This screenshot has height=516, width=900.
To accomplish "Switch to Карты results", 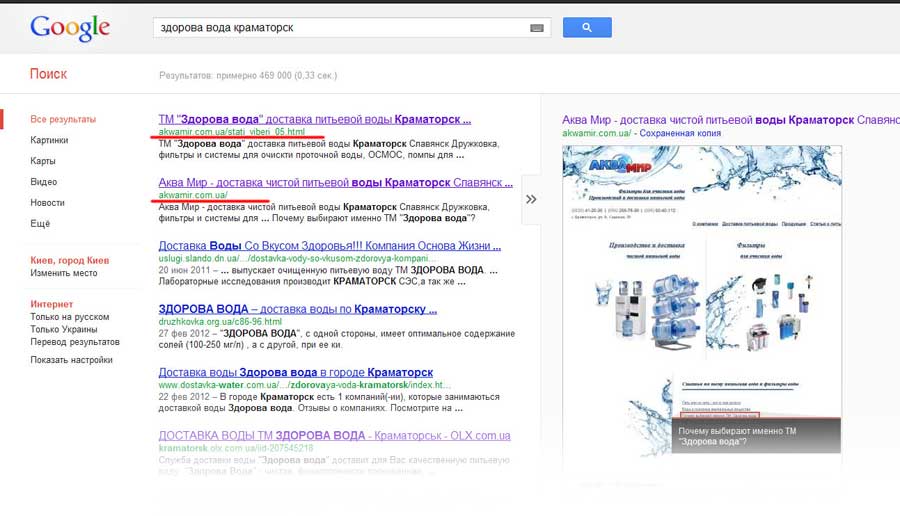I will [x=43, y=161].
